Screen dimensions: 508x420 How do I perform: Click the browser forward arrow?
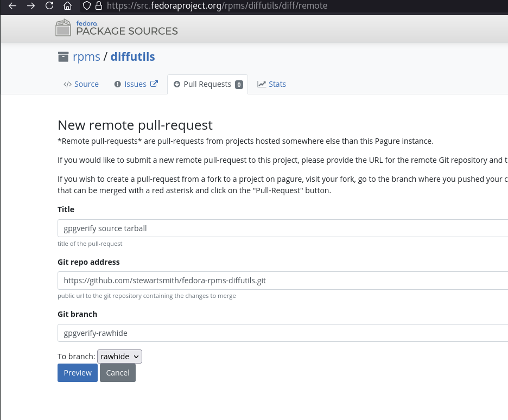pyautogui.click(x=31, y=5)
